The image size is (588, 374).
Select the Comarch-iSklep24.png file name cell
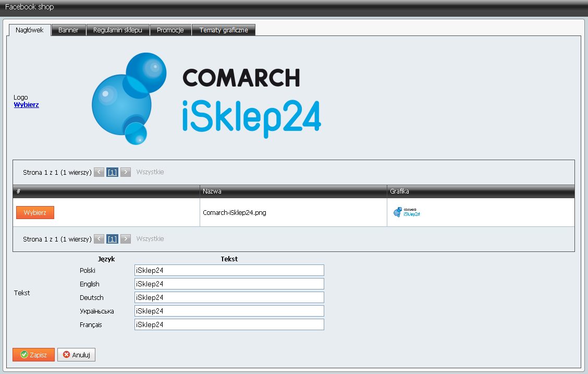pyautogui.click(x=293, y=212)
